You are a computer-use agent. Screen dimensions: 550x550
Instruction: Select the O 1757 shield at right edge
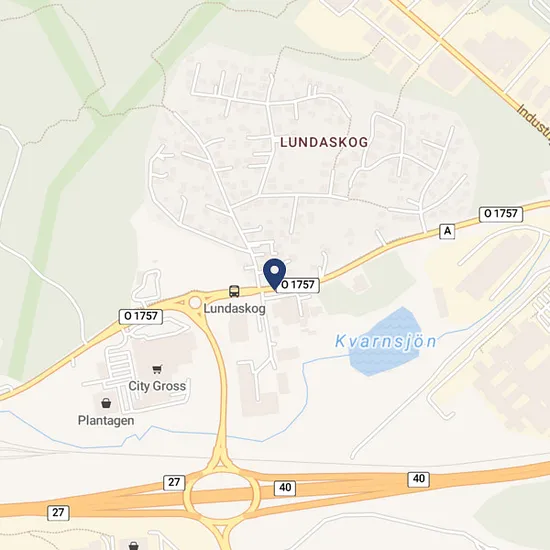(501, 214)
